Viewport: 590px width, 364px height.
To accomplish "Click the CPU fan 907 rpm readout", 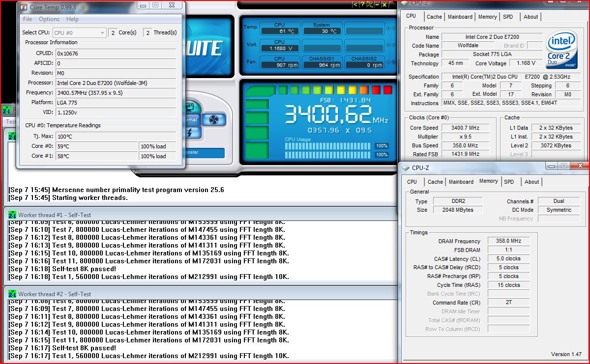I will [279, 65].
